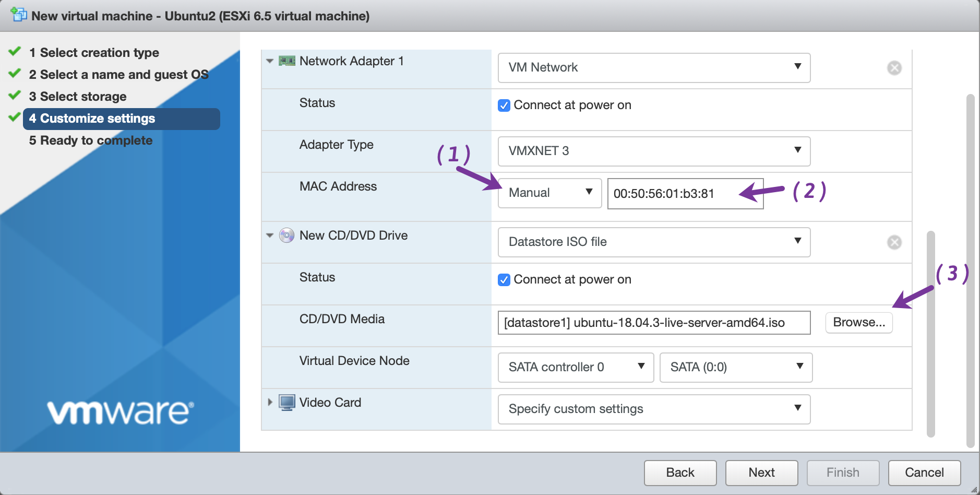980x495 pixels.
Task: Uncheck network adapter Connect at power on
Action: (x=504, y=105)
